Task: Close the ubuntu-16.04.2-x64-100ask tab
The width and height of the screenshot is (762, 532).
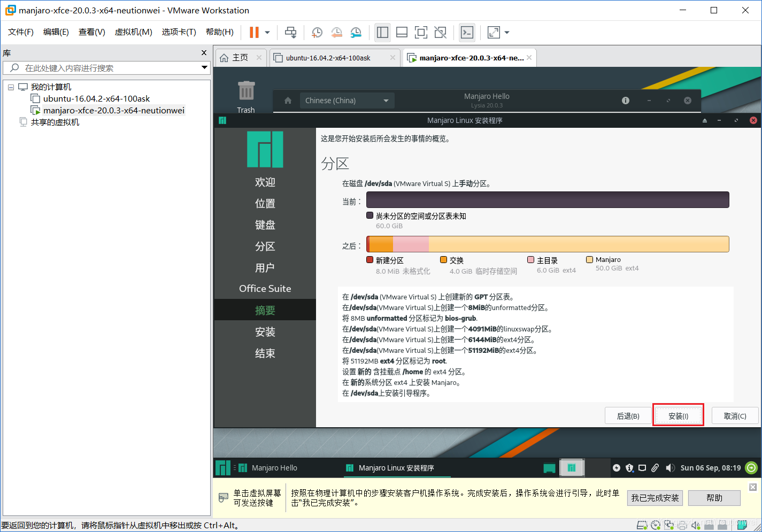Action: (392, 58)
